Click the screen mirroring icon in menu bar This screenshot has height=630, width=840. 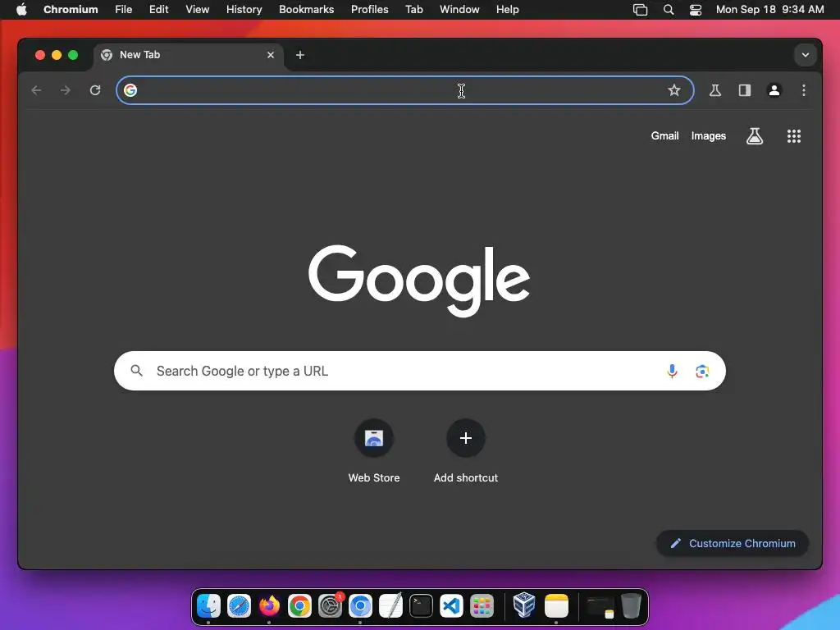point(640,9)
